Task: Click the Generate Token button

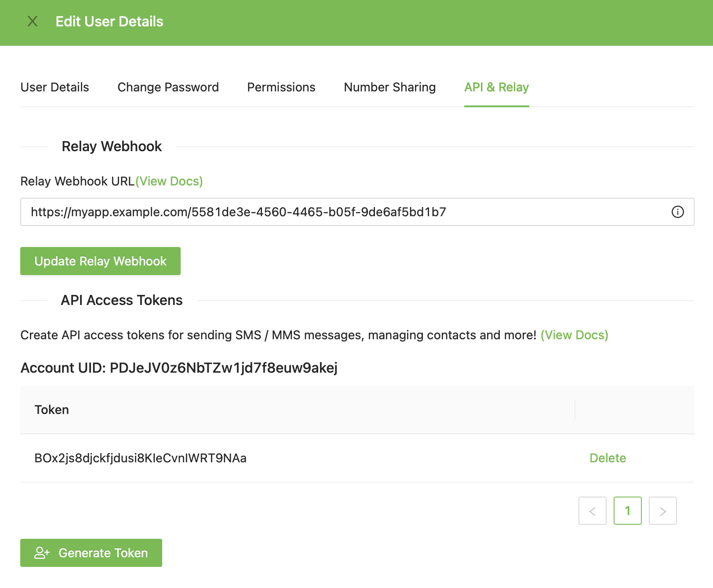Action: click(x=91, y=553)
